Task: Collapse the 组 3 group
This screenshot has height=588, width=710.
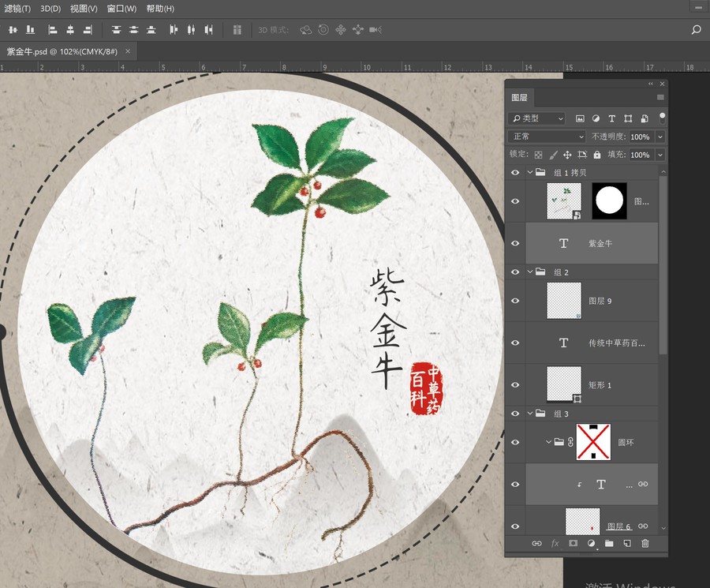Action: (x=530, y=414)
